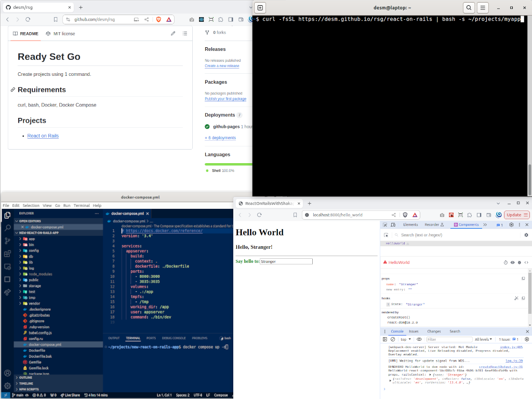
Task: Open the React on Rails project link
Action: (x=43, y=136)
